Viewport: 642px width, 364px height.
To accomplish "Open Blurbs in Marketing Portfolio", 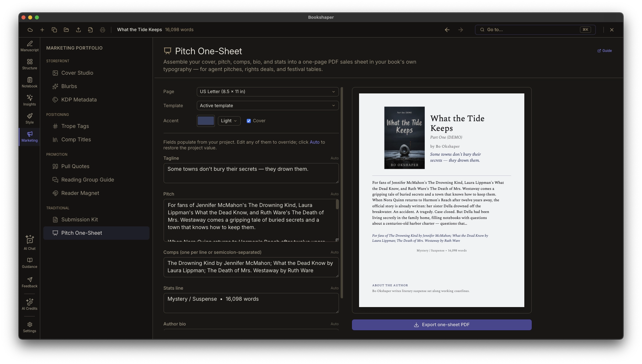I will [x=96, y=86].
